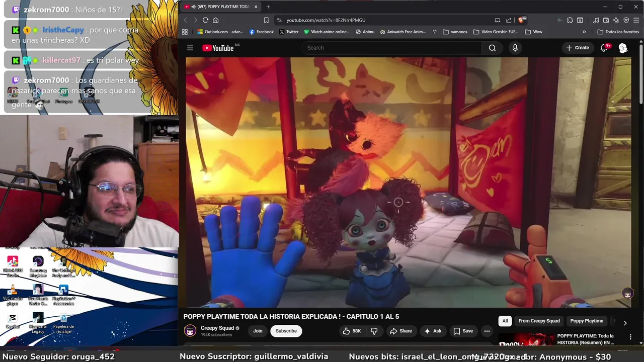
Task: Like the video with thumbs up 58K
Action: pyautogui.click(x=352, y=331)
